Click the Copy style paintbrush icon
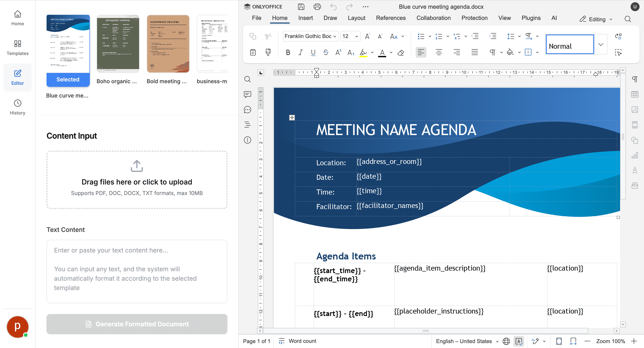 (x=268, y=52)
